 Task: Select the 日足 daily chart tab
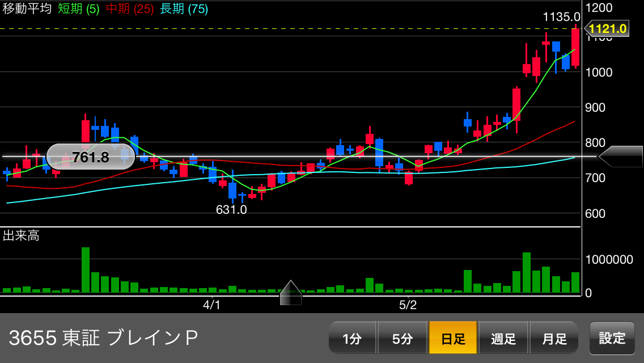(453, 338)
